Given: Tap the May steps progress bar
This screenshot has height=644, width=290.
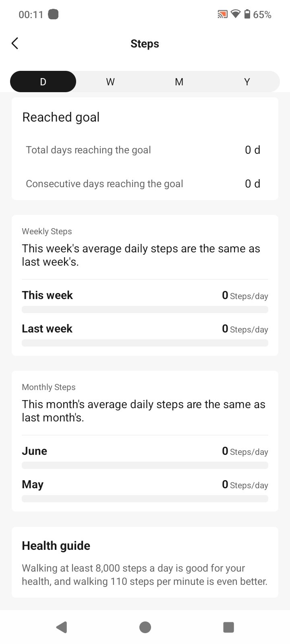Looking at the screenshot, I should point(145,499).
